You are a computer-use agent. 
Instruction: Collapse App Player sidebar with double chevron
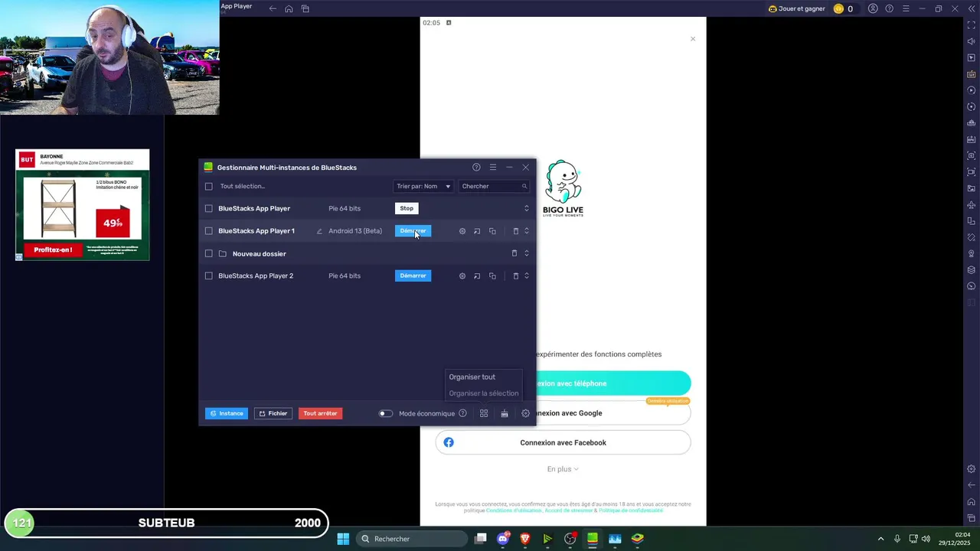pos(972,8)
